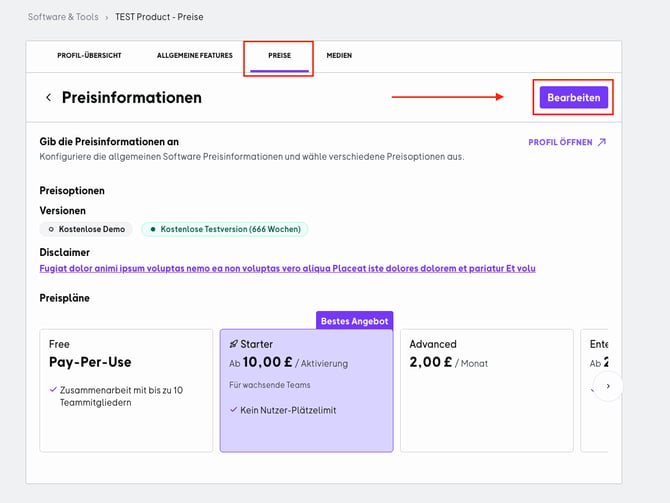Go to the Medien tab
The height and width of the screenshot is (503, 670).
(x=339, y=56)
